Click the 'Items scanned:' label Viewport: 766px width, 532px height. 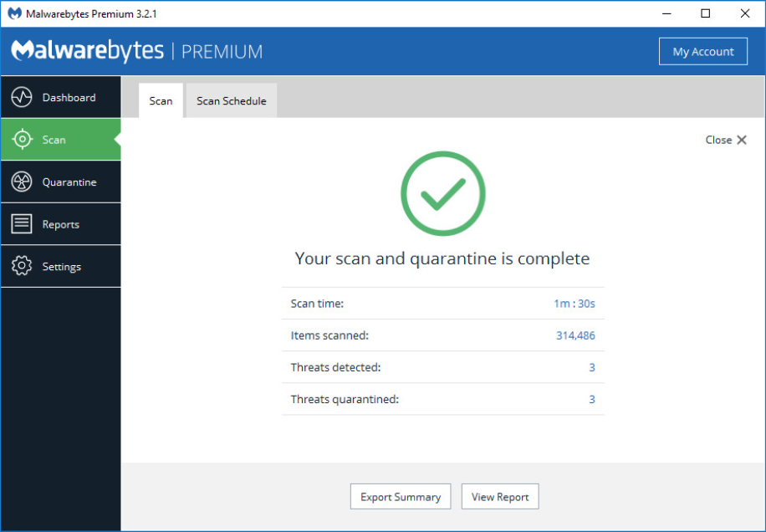click(x=329, y=335)
